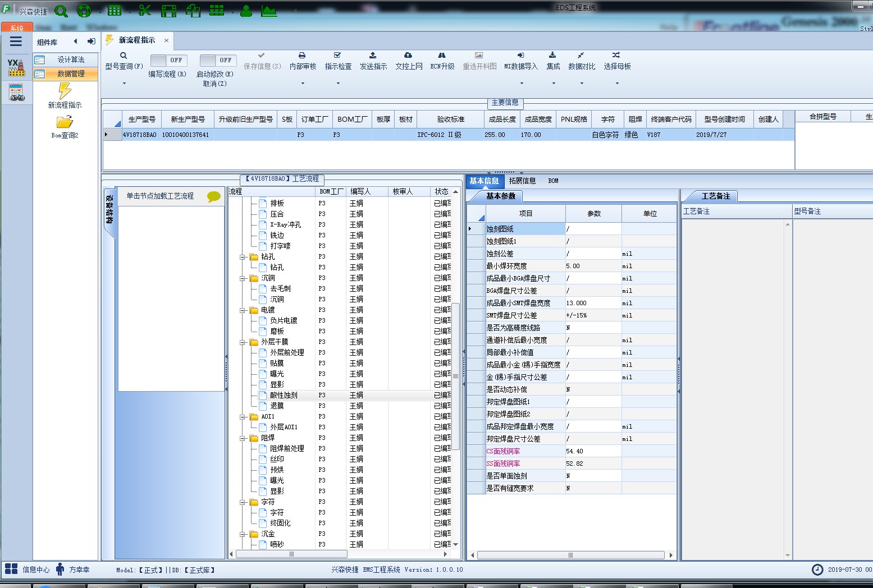Screen dimensions: 873x588
Task: Click 型号查询(F) search tool
Action: click(x=124, y=62)
